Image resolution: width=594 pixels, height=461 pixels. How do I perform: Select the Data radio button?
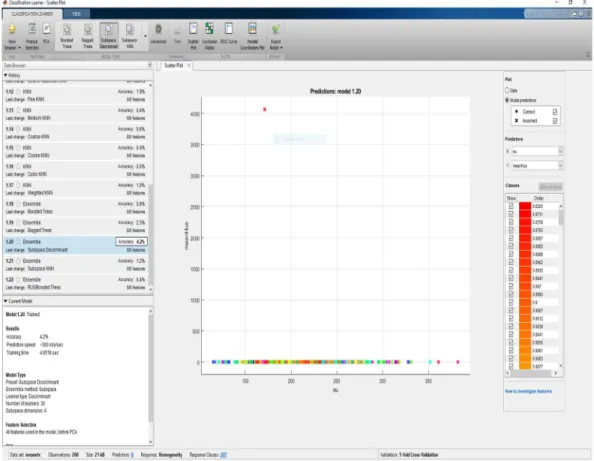507,91
